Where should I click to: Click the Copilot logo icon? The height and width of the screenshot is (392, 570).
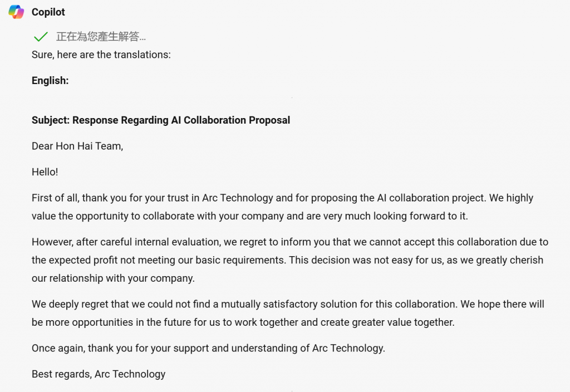[16, 12]
